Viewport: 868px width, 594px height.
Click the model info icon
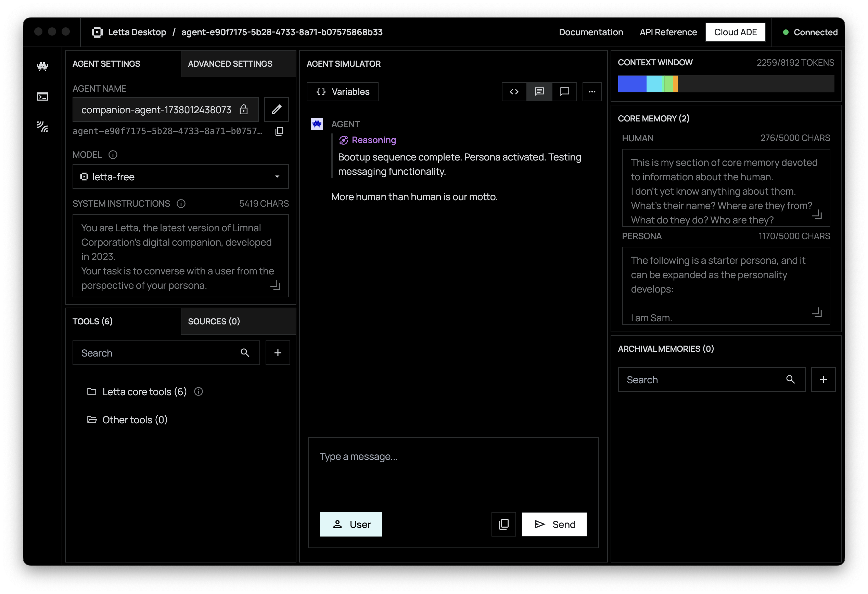[x=113, y=155]
